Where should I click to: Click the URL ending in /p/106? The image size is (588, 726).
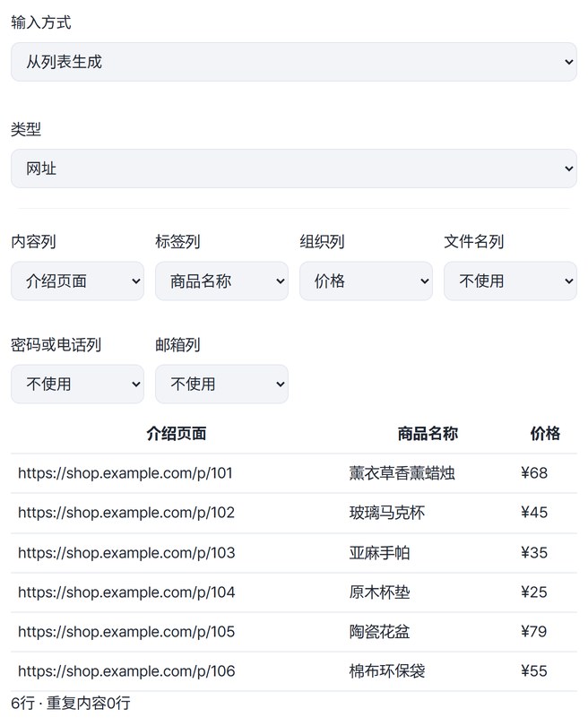click(126, 671)
